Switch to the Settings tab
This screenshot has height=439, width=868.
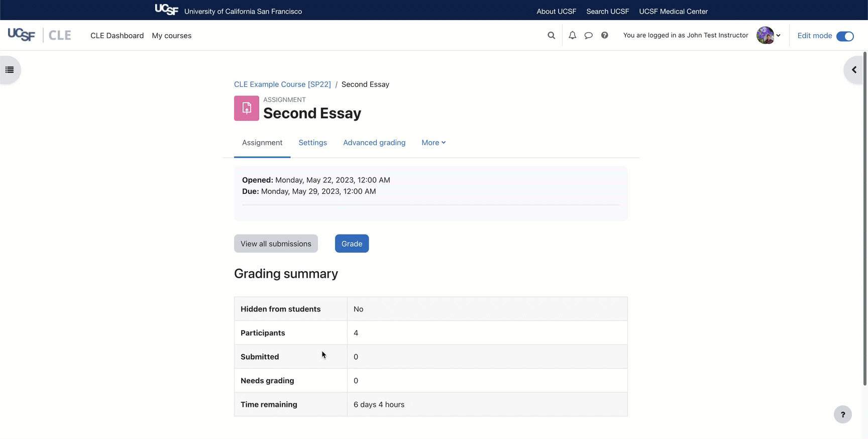tap(312, 143)
